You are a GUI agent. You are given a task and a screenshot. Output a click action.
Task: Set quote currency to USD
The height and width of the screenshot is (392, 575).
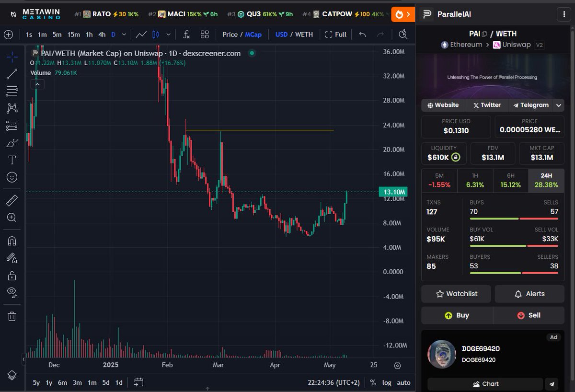281,35
